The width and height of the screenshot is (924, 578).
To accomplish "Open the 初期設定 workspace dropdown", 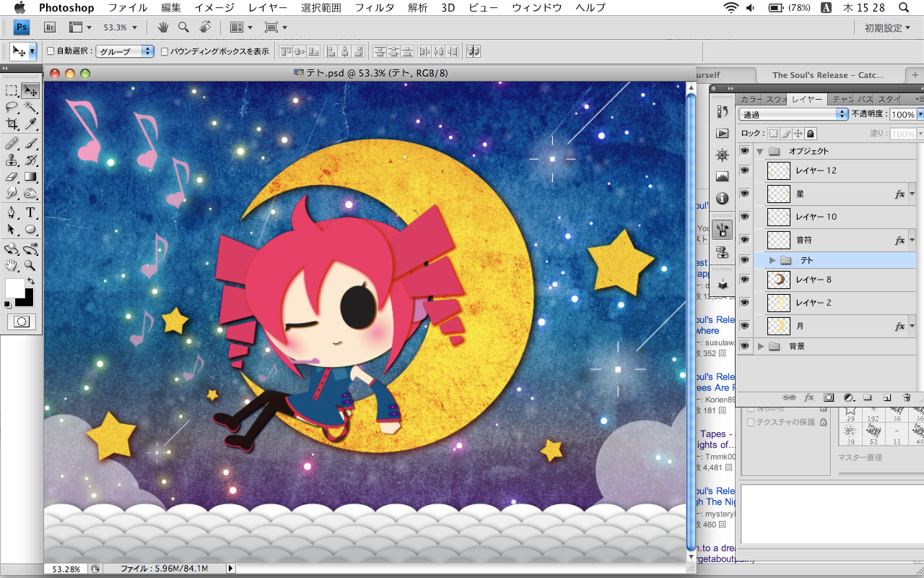I will point(889,27).
